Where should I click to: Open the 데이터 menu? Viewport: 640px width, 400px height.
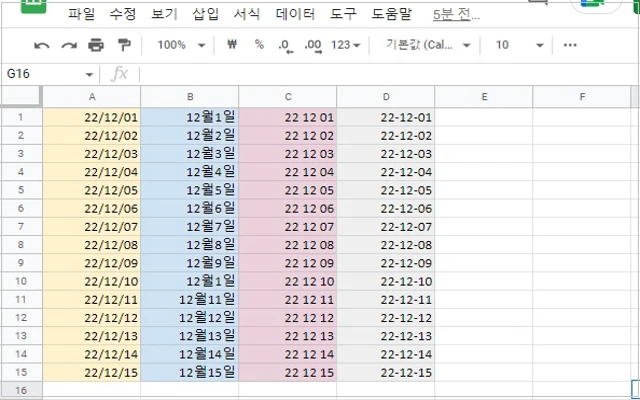pyautogui.click(x=295, y=14)
